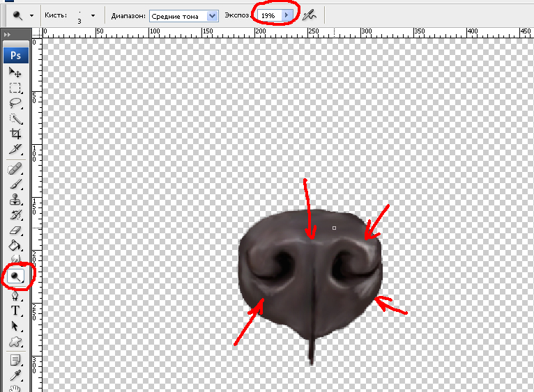Click the circled Burn tool
This screenshot has height=392, width=534.
15,276
